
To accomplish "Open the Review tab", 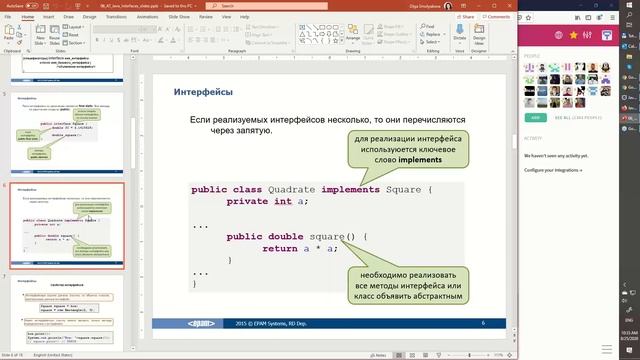I will click(206, 17).
